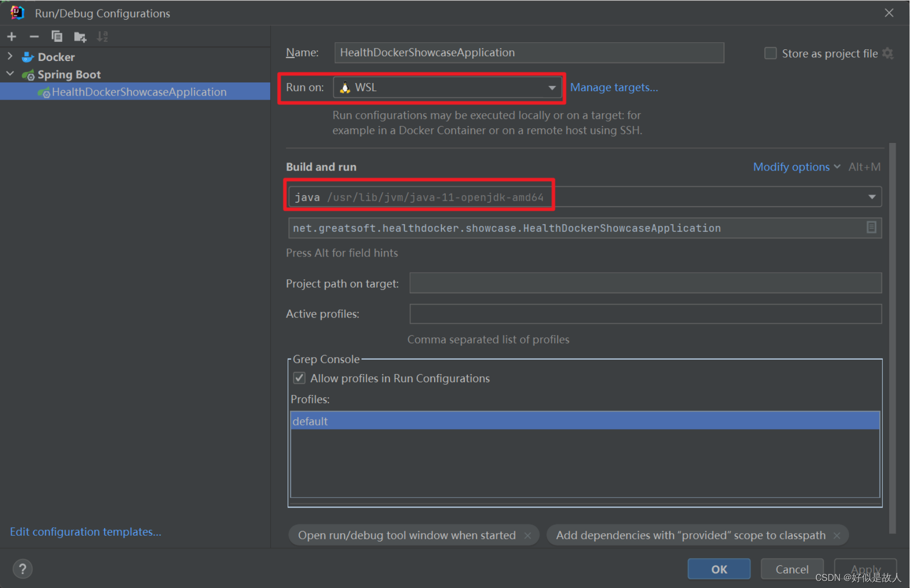Sort configurations alphabetically

point(102,36)
